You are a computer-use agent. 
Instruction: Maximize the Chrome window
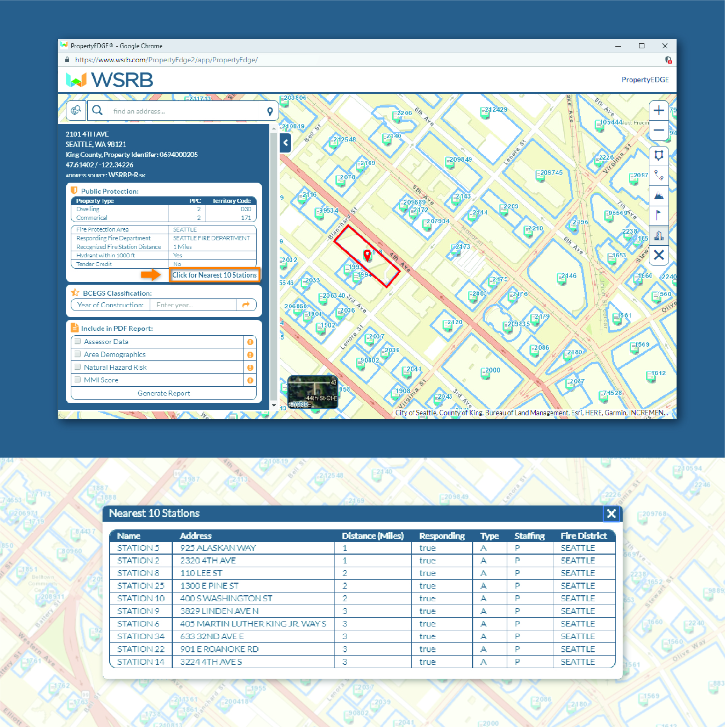(641, 46)
